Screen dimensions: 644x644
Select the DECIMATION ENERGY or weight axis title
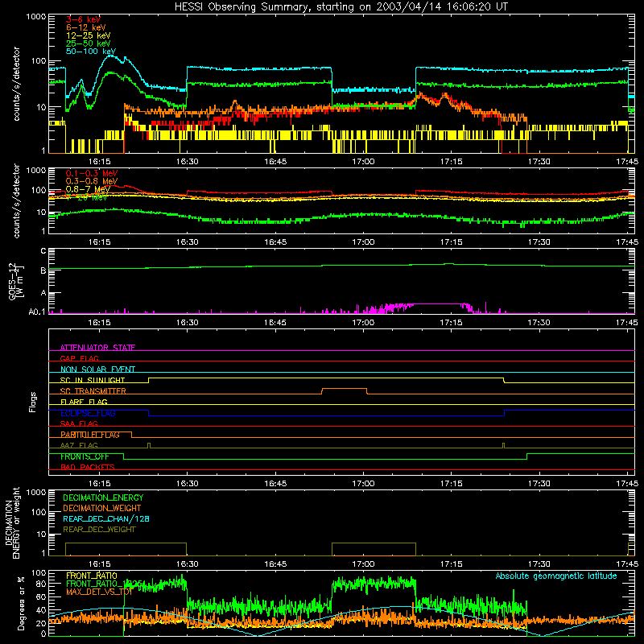point(12,522)
